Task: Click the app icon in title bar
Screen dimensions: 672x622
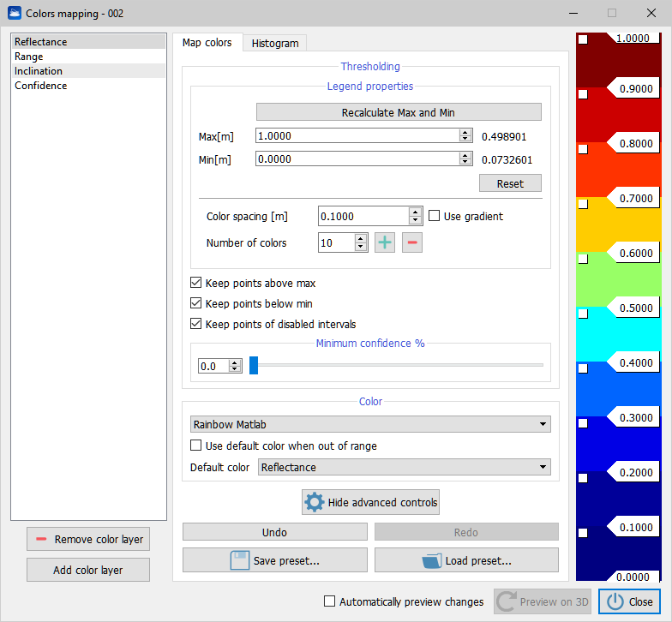Action: click(15, 14)
